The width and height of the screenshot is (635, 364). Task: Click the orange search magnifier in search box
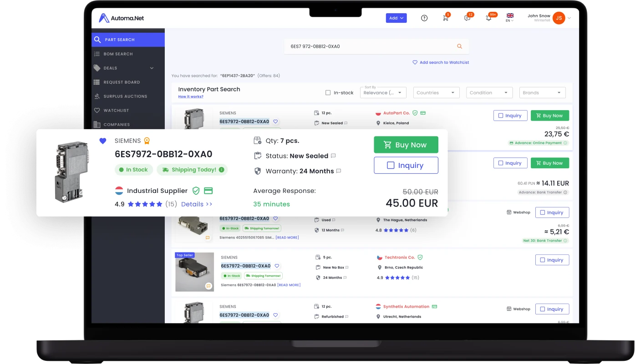click(x=459, y=46)
